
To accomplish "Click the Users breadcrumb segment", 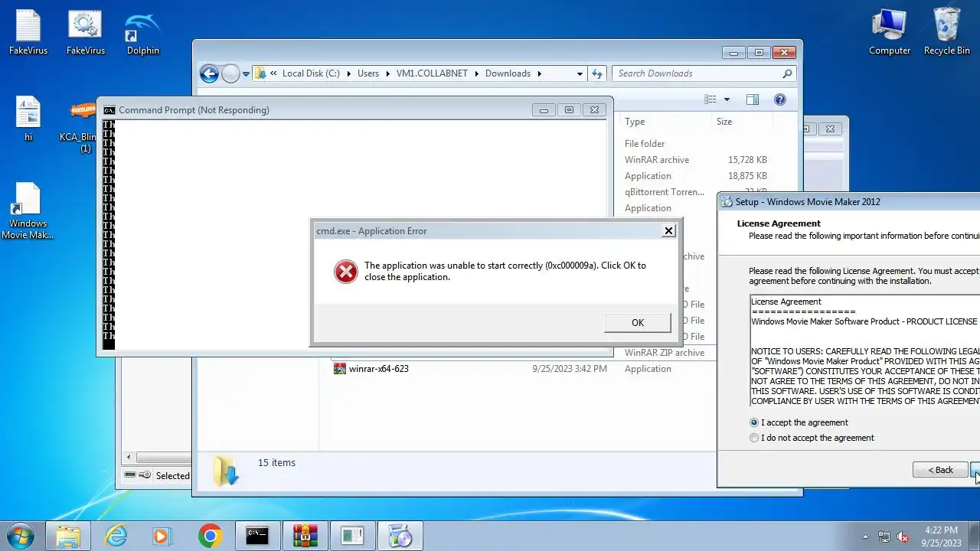I will point(368,73).
